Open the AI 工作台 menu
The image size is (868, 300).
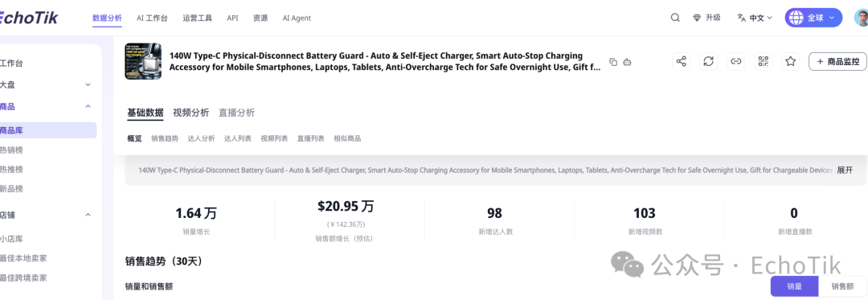pos(152,18)
